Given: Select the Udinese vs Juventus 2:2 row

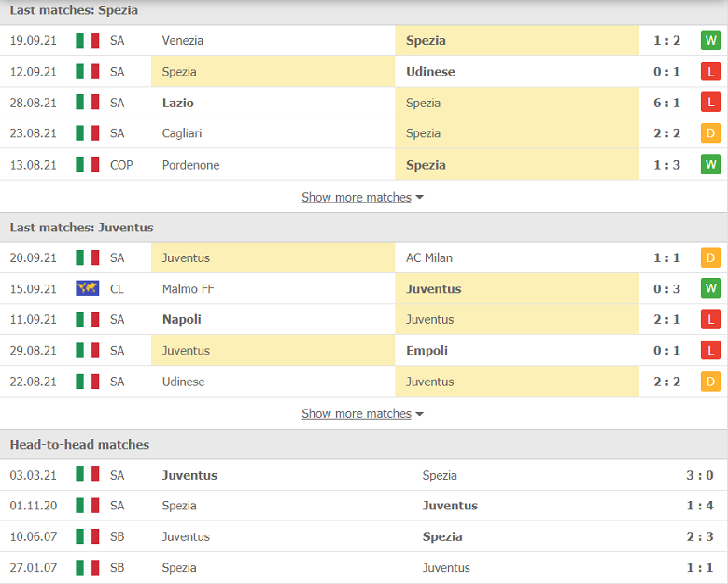Looking at the screenshot, I should 364,382.
